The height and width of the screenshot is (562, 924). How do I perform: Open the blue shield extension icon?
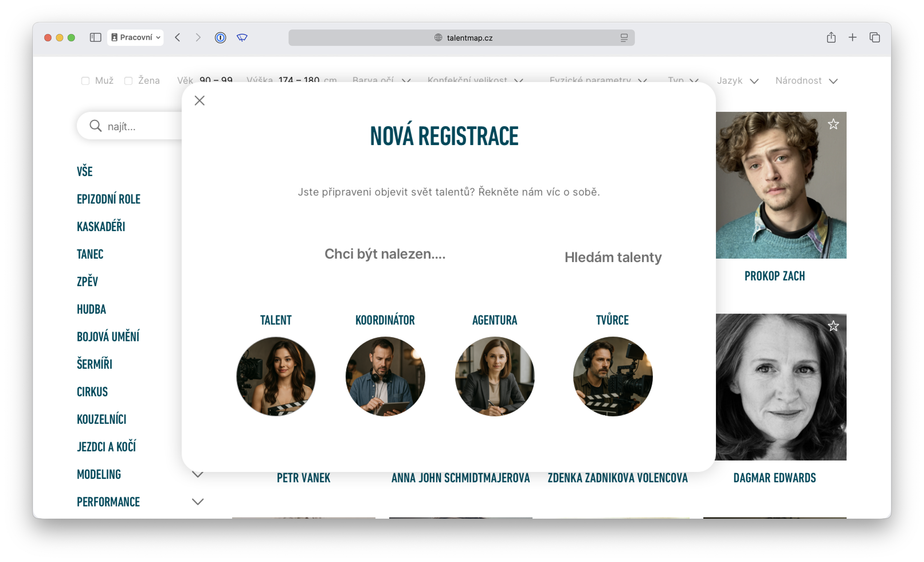242,38
